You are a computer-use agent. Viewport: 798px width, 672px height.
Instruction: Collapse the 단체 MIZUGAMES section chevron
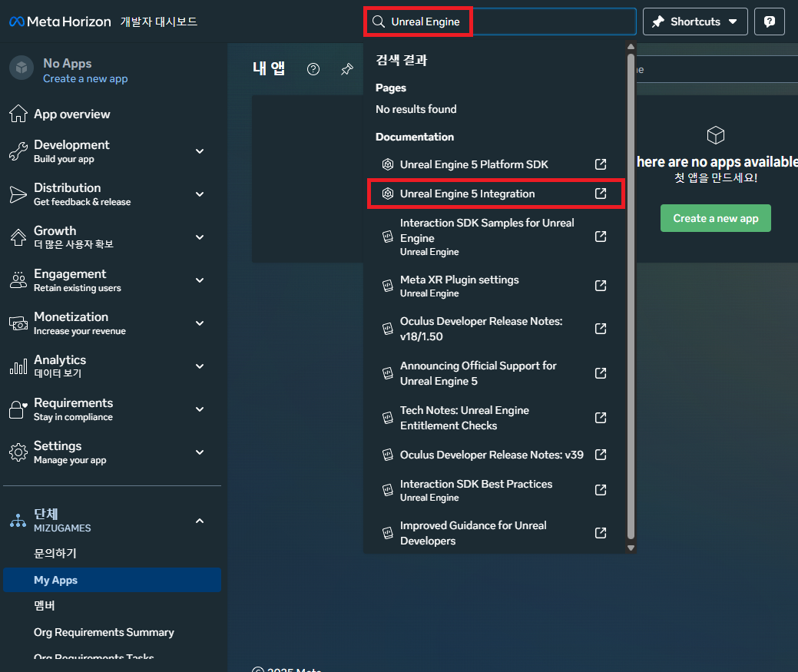[200, 521]
